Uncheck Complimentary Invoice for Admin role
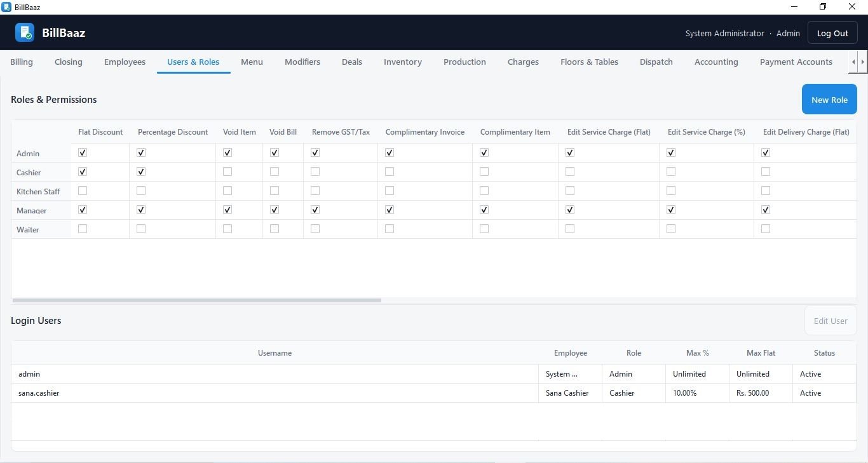This screenshot has width=868, height=463. (x=390, y=152)
